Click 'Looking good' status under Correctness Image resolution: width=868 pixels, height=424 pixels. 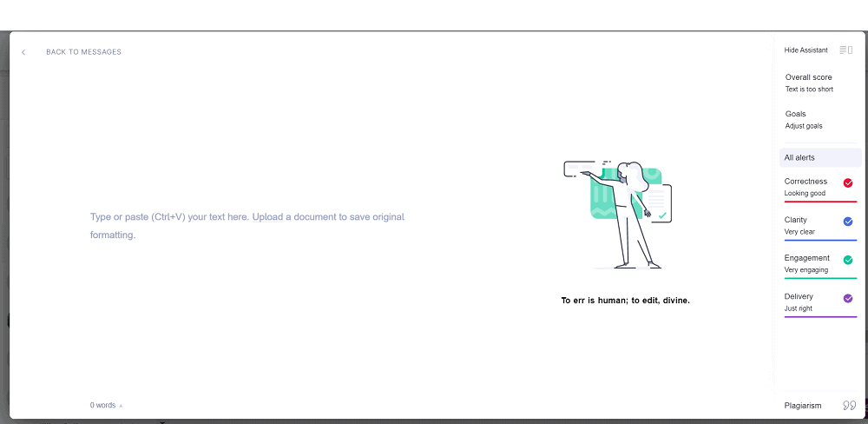[805, 194]
